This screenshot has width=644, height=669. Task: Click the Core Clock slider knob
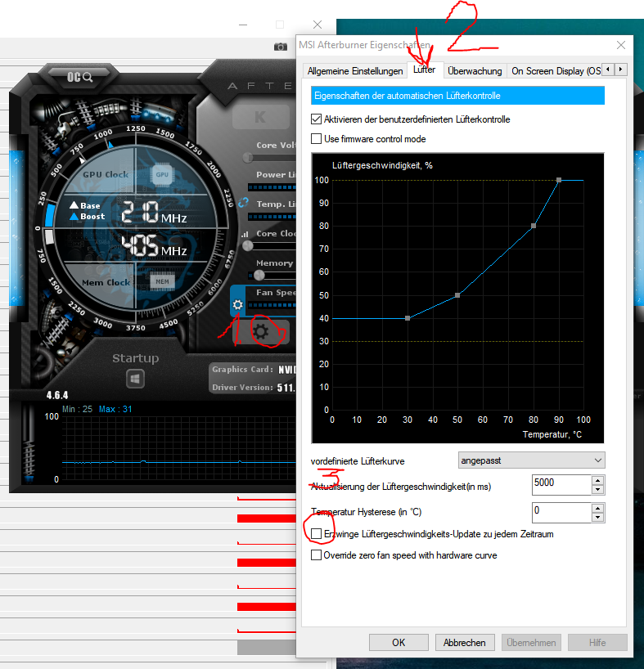coord(247,246)
